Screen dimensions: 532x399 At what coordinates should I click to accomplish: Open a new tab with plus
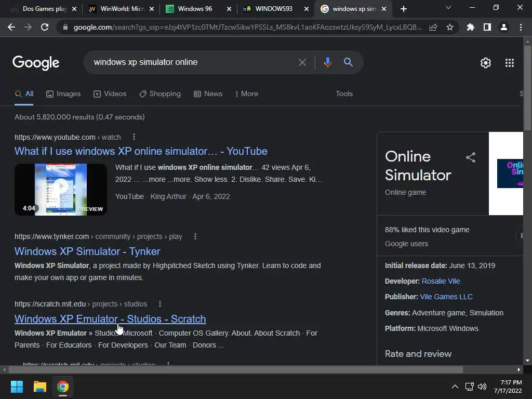[x=403, y=9]
